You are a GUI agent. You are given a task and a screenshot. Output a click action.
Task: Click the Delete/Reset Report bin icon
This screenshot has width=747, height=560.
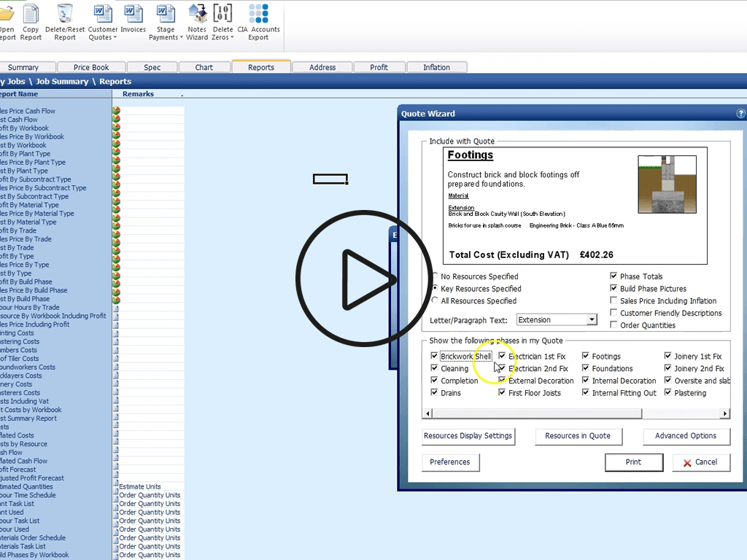pos(65,13)
